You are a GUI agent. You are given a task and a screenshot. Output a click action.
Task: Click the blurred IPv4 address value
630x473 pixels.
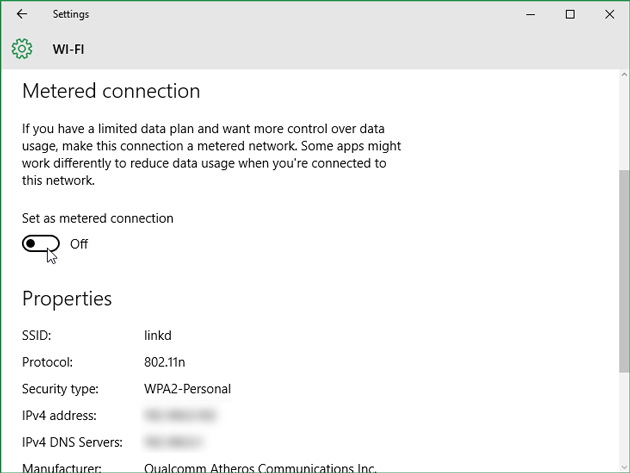point(181,414)
